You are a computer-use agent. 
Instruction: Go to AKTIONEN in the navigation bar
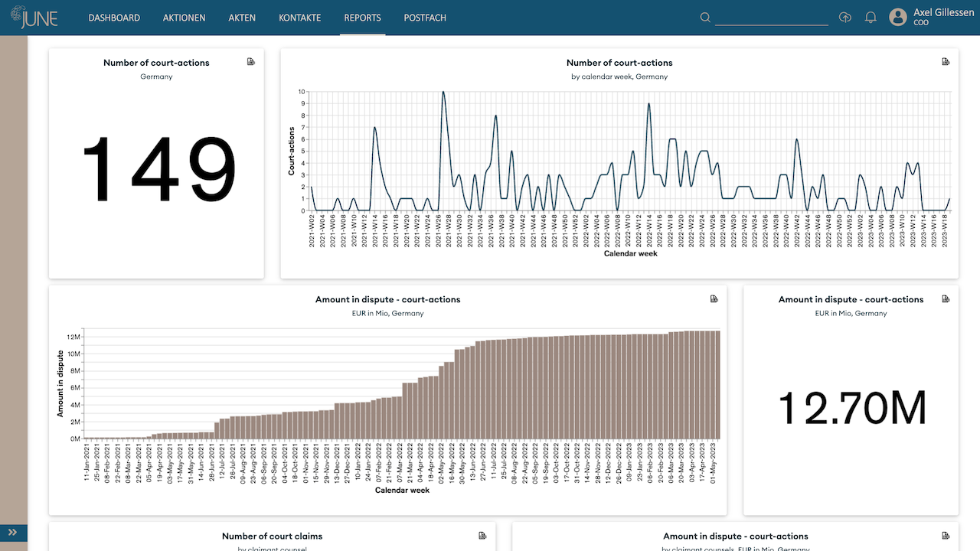coord(185,18)
